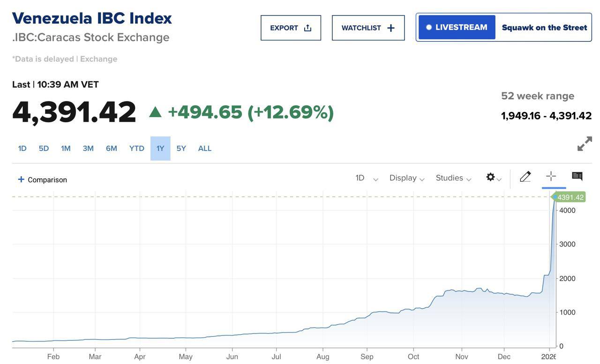Screen dimensions: 600x364
Task: Select the 6M range tab
Action: [x=111, y=149]
